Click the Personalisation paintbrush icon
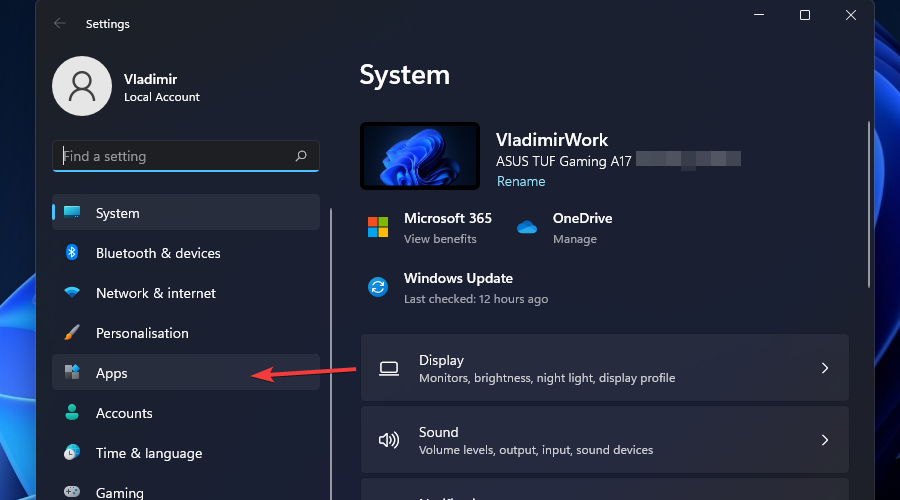The width and height of the screenshot is (900, 500). click(72, 332)
